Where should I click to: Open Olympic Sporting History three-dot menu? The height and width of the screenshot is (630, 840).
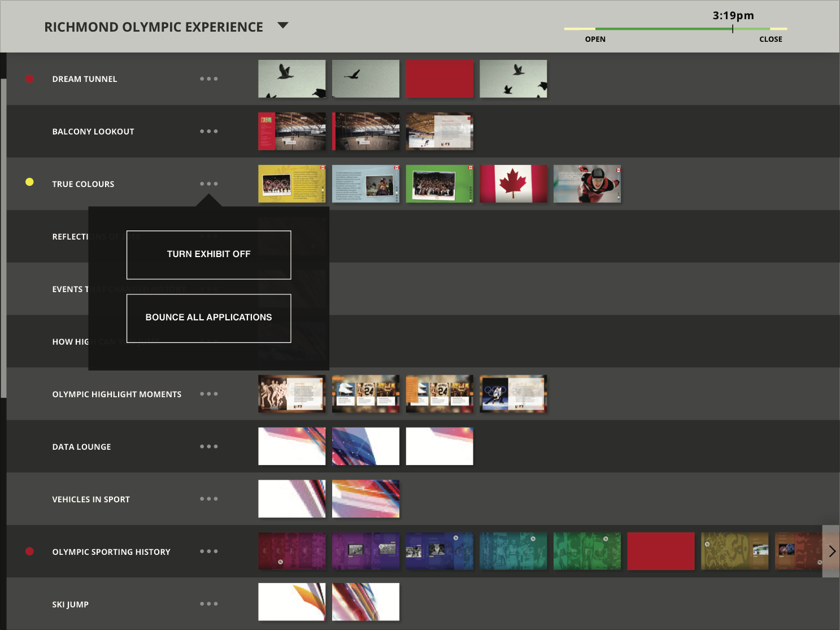click(208, 551)
